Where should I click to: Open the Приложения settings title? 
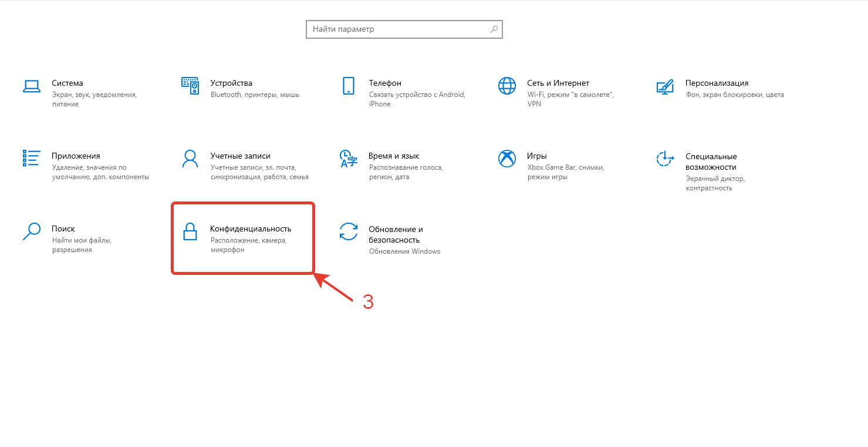76,156
